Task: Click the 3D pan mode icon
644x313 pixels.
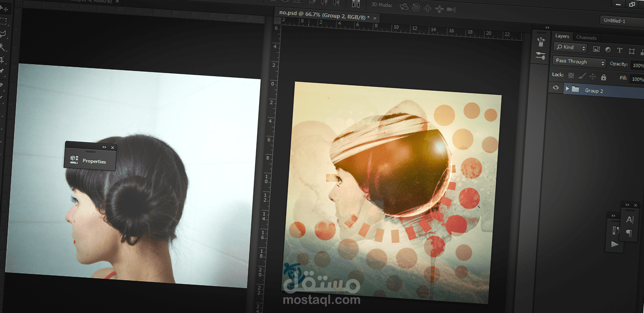Action: pos(428,8)
